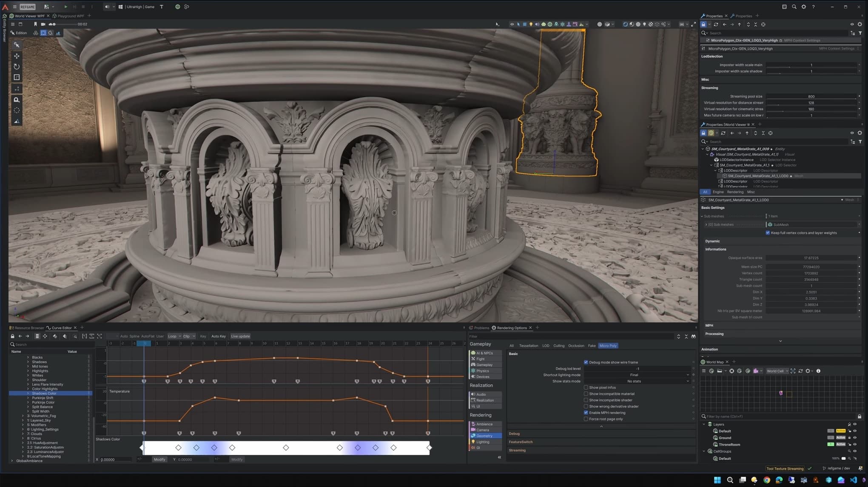Click the Live update button
Screen dimensions: 868x487
pos(240,336)
